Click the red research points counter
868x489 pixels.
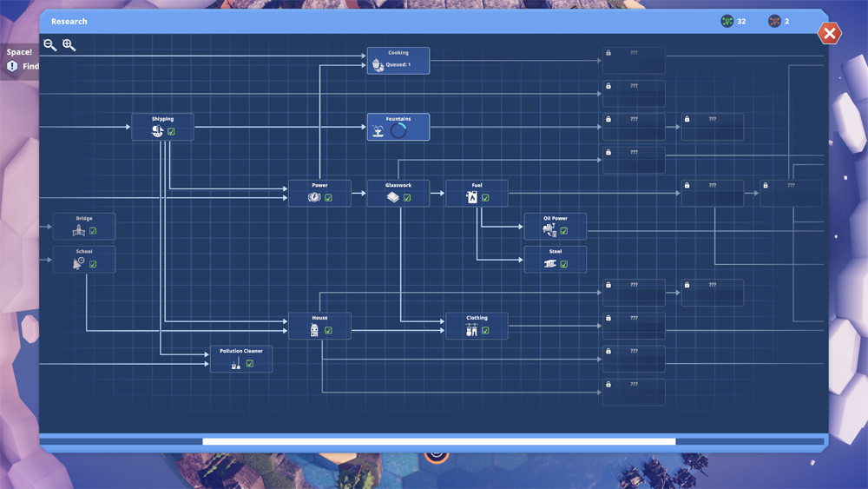click(x=779, y=21)
